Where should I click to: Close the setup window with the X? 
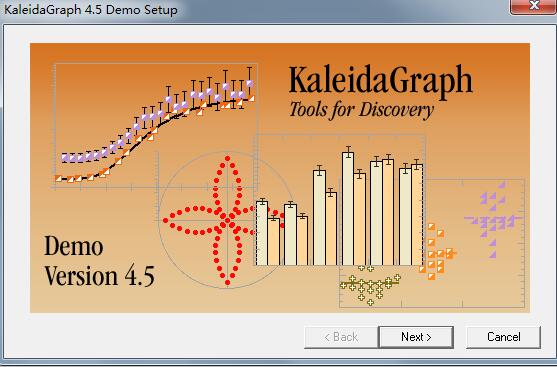[534, 6]
